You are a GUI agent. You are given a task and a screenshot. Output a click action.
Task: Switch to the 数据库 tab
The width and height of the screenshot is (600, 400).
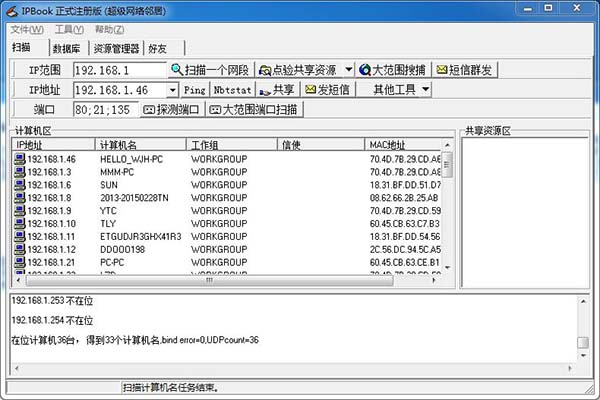pos(69,49)
